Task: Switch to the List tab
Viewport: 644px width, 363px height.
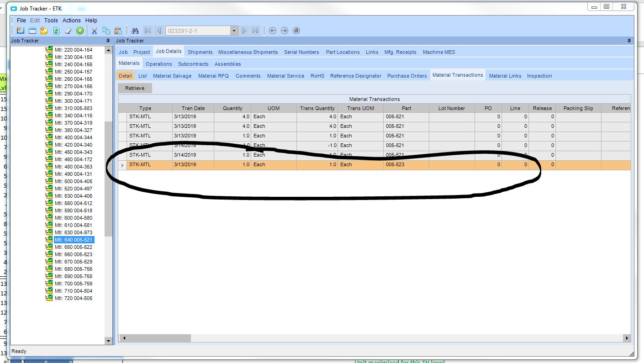Action: pyautogui.click(x=143, y=76)
